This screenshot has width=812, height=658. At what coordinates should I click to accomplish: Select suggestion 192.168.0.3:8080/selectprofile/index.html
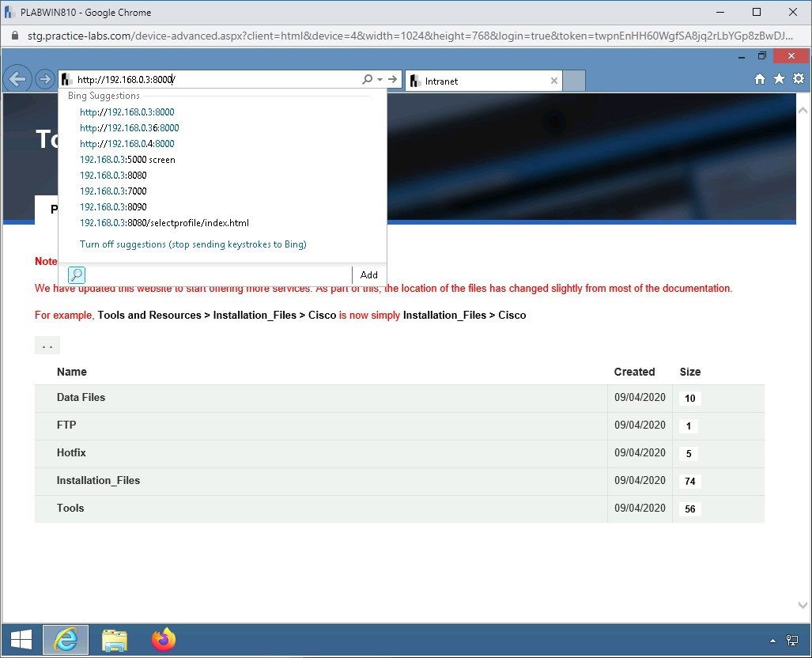tap(164, 223)
